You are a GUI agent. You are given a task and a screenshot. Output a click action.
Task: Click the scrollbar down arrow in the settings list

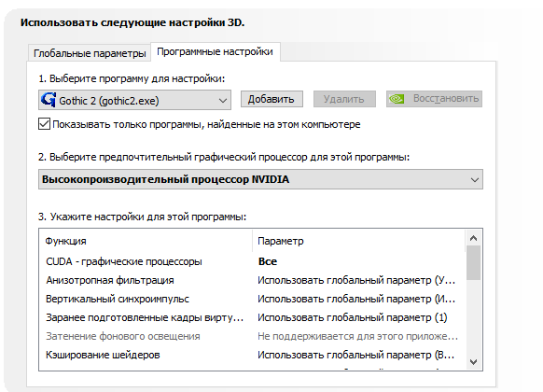[x=473, y=362]
